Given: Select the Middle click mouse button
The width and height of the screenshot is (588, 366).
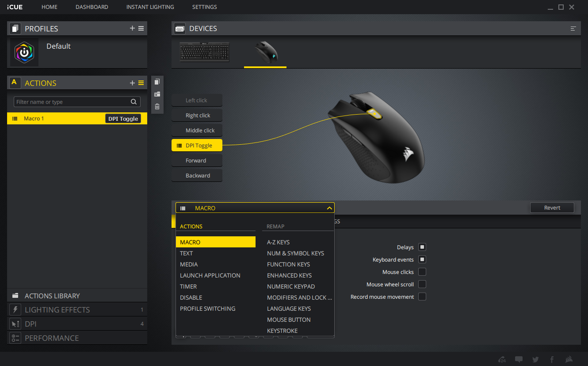Looking at the screenshot, I should pos(197,131).
